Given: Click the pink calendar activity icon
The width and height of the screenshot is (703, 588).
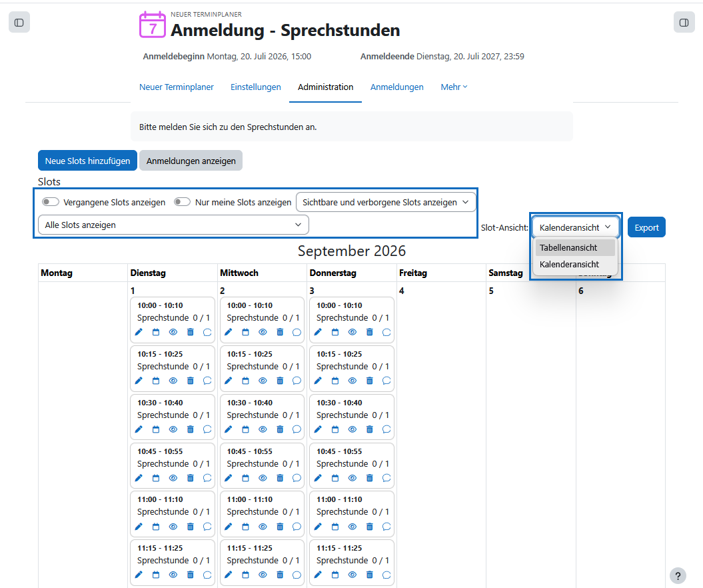Looking at the screenshot, I should 153,25.
